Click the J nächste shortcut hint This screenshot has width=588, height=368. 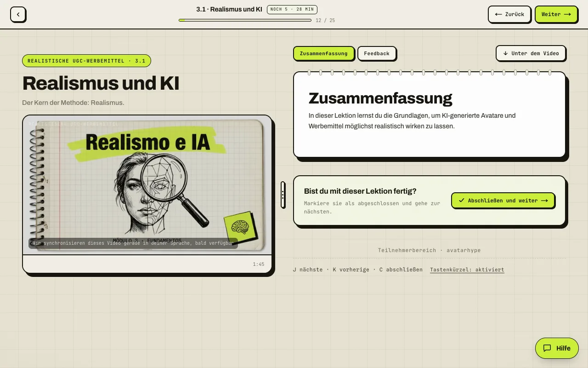(x=308, y=270)
